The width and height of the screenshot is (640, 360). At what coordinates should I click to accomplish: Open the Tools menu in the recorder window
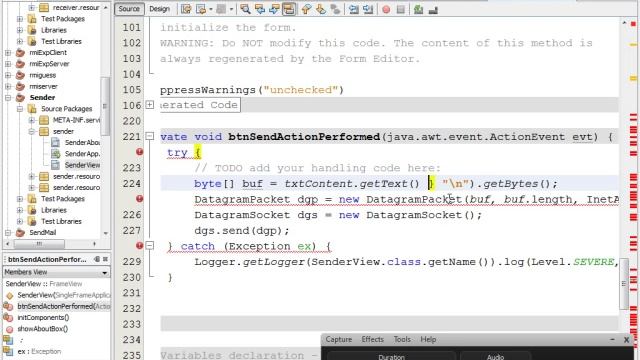tap(402, 339)
